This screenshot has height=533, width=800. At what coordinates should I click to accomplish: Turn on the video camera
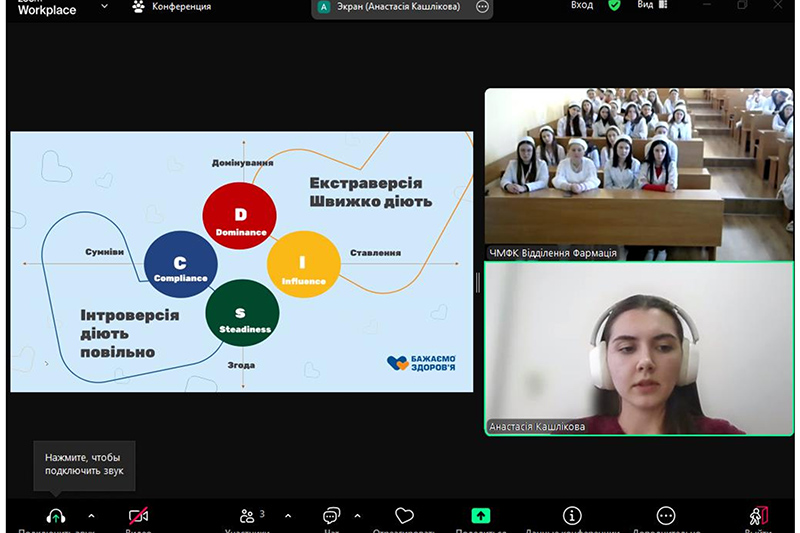coord(138,516)
